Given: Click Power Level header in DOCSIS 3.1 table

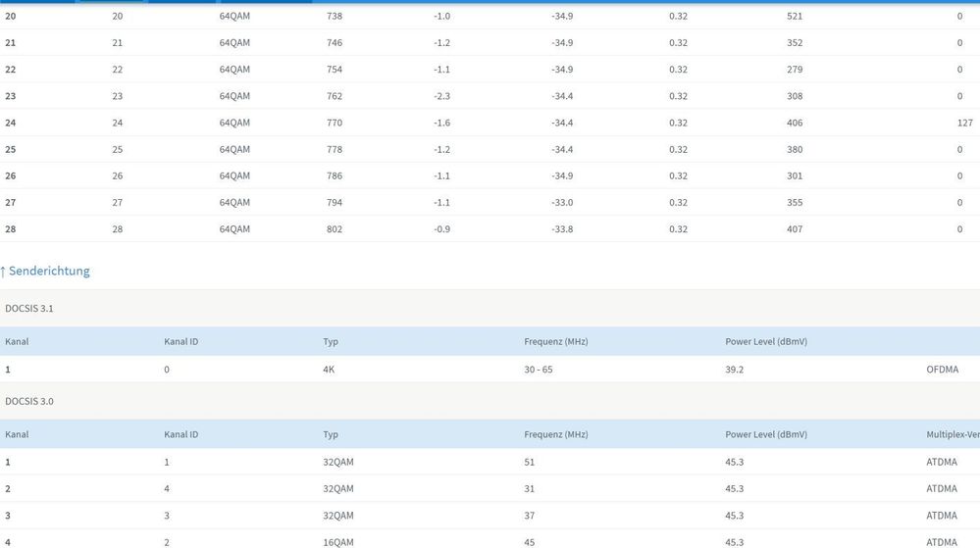Looking at the screenshot, I should (766, 341).
